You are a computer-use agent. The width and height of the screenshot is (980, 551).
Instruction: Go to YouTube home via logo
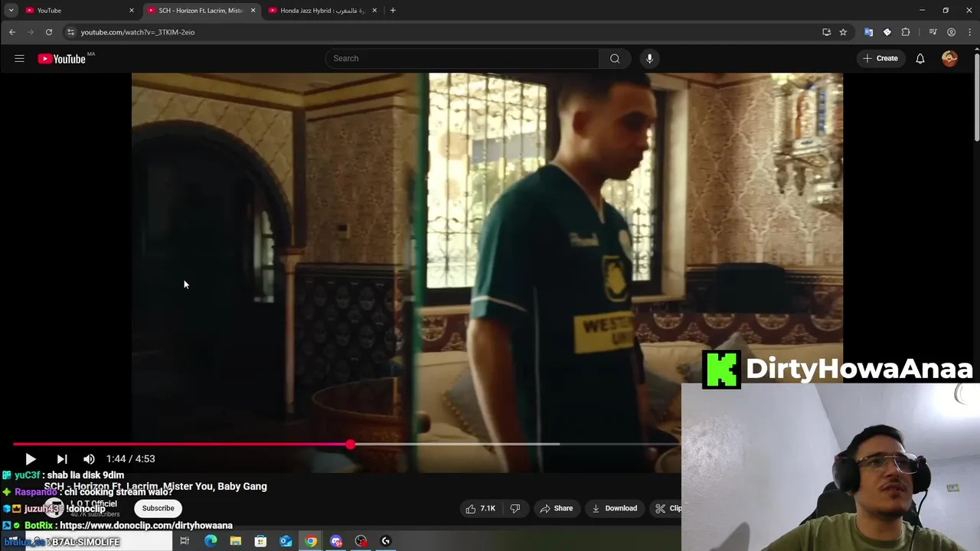pyautogui.click(x=62, y=59)
